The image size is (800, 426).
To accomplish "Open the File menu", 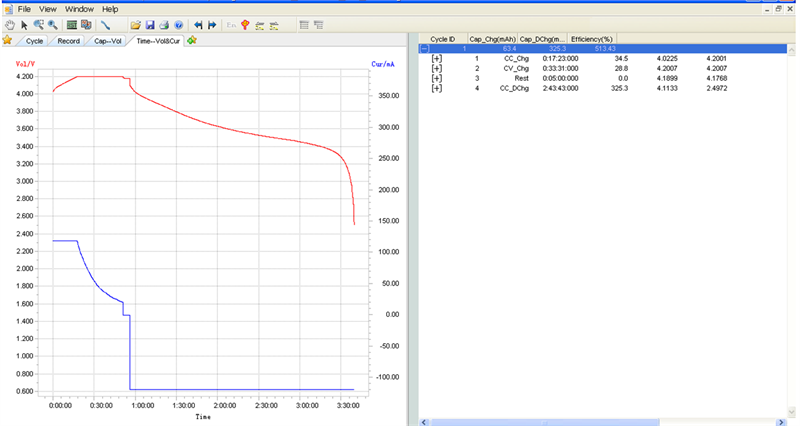I will (24, 9).
